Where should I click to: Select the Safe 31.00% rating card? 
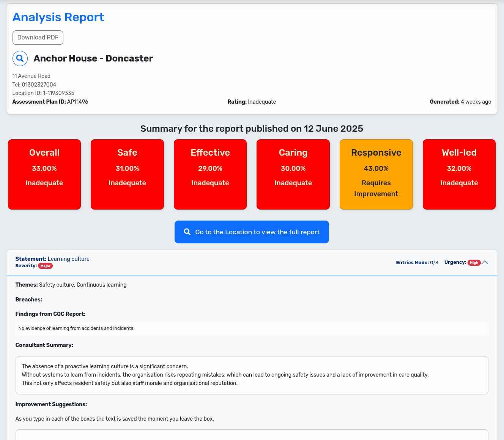(x=127, y=174)
